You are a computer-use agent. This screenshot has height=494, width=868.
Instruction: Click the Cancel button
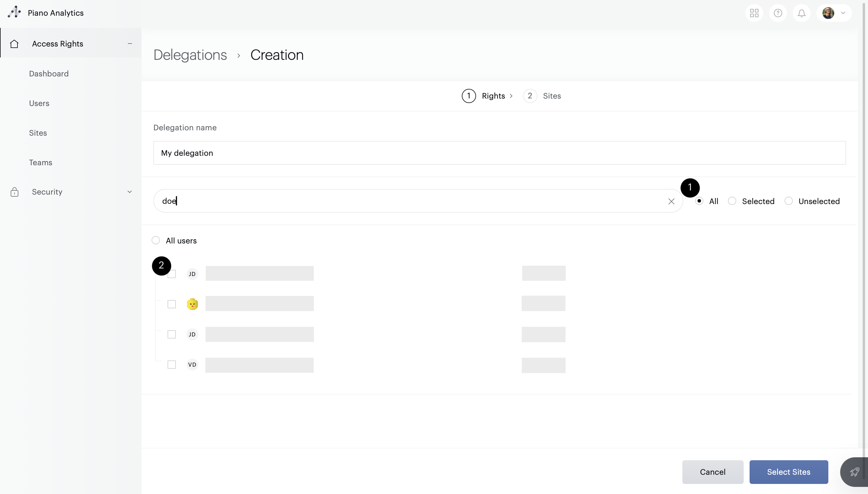tap(712, 472)
